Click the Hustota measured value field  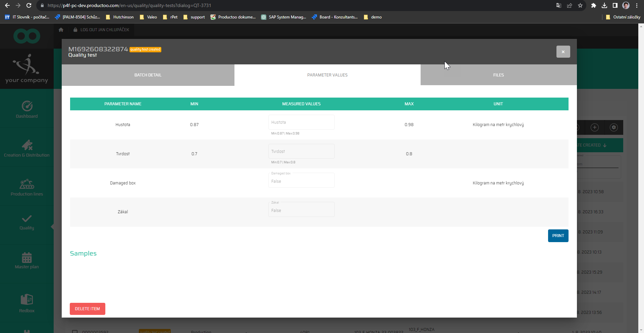coord(301,122)
